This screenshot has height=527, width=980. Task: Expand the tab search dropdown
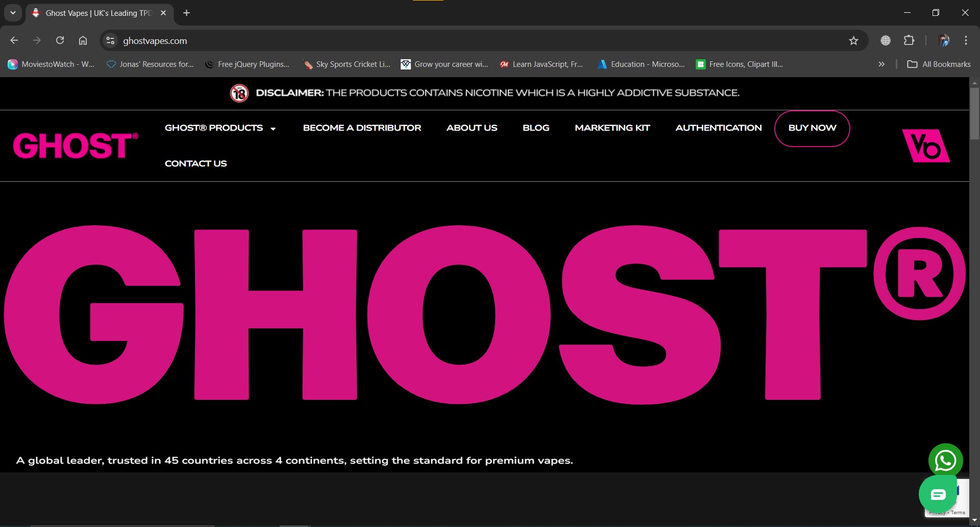click(x=13, y=13)
